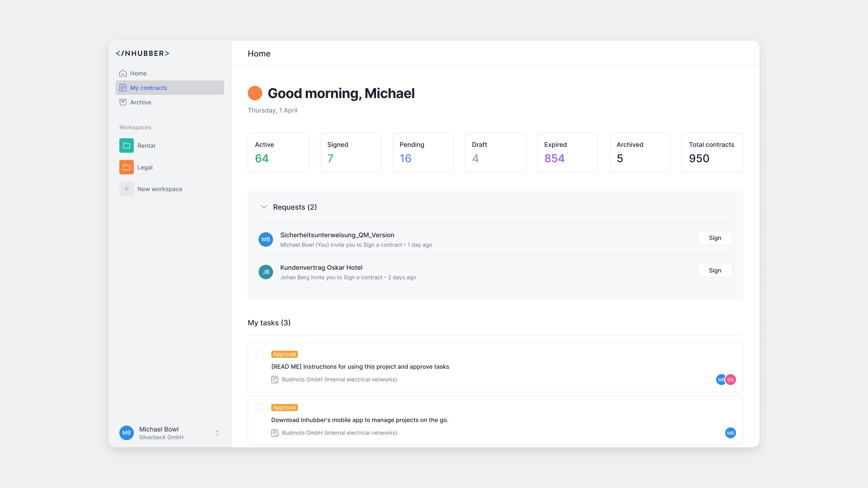The height and width of the screenshot is (488, 868).
Task: Collapse the Requests (2) section chevron
Action: coord(264,207)
